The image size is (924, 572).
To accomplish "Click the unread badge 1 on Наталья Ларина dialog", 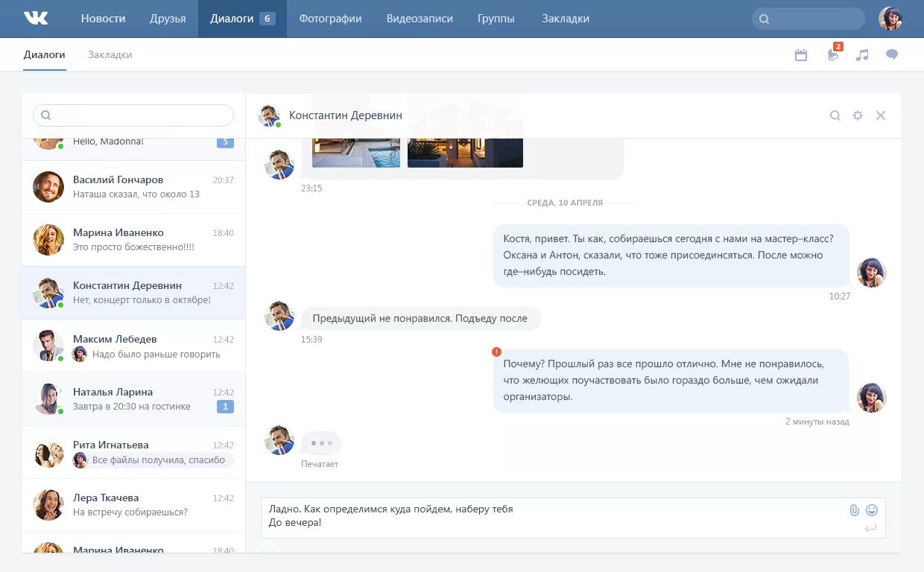I will click(x=225, y=407).
